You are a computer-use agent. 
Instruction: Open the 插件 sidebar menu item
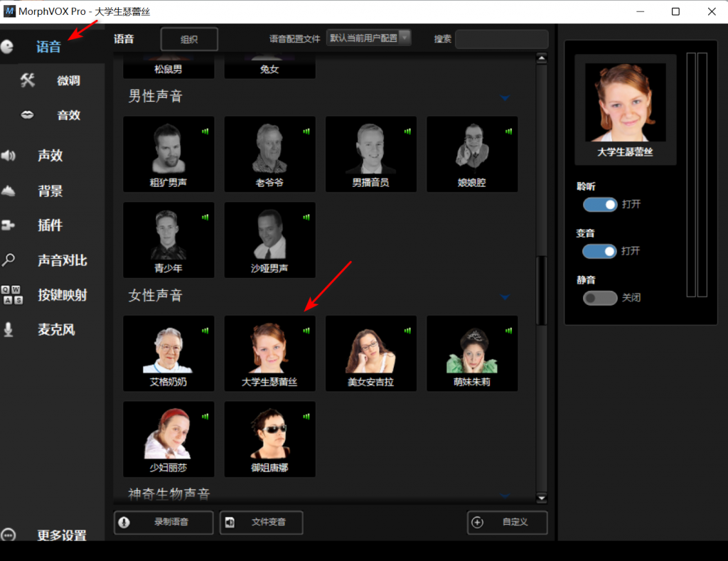click(50, 225)
